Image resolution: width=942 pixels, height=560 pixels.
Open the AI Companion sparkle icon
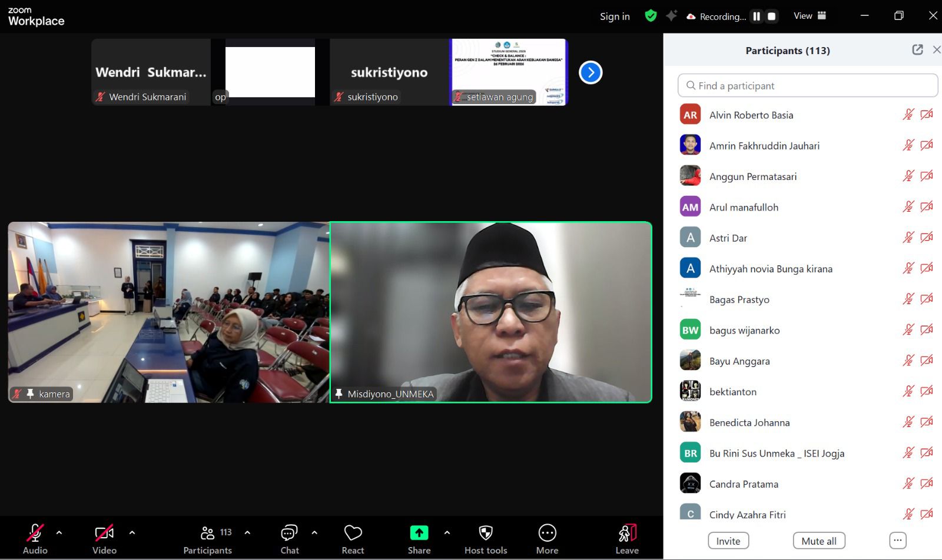pyautogui.click(x=671, y=16)
